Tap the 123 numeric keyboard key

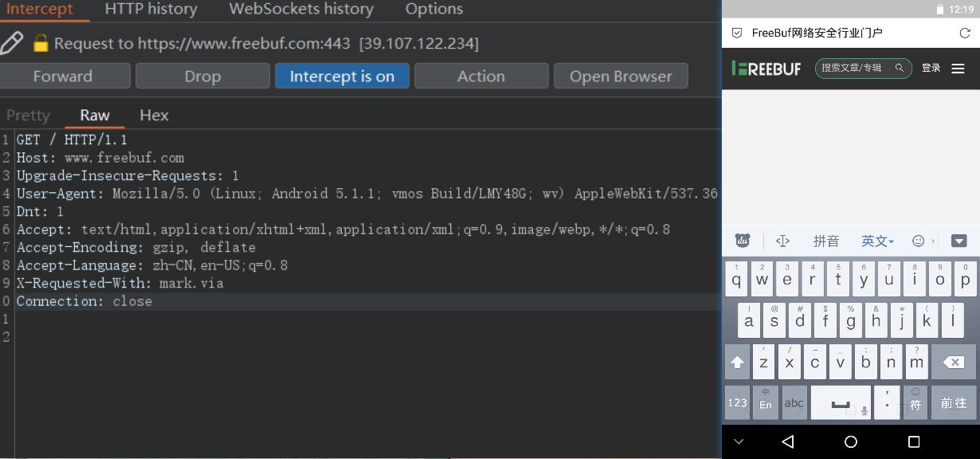[x=737, y=403]
